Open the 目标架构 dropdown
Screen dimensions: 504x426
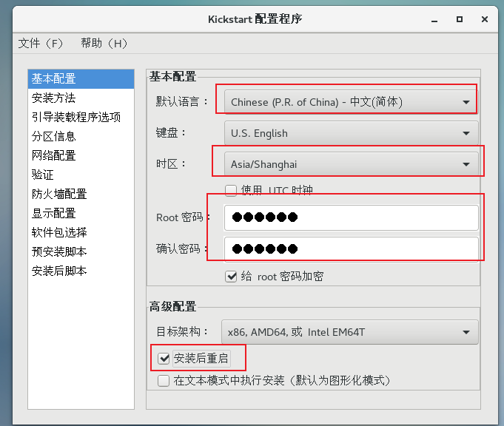tap(350, 332)
